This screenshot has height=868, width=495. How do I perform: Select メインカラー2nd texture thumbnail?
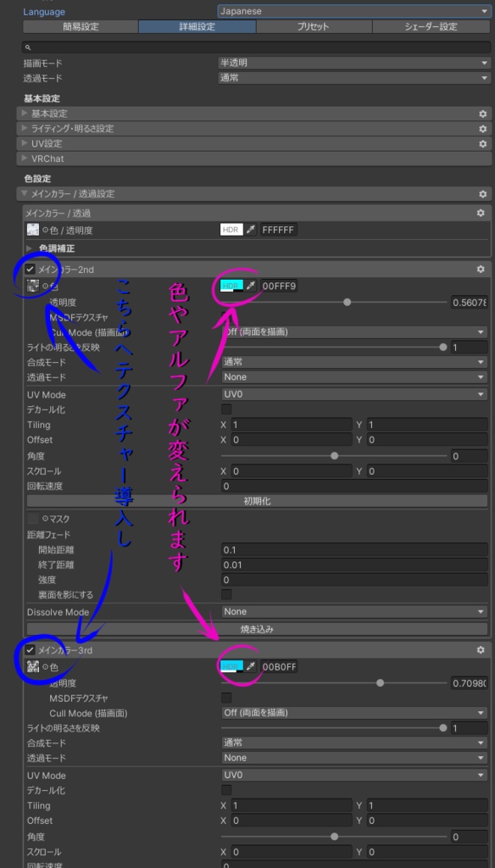click(33, 286)
